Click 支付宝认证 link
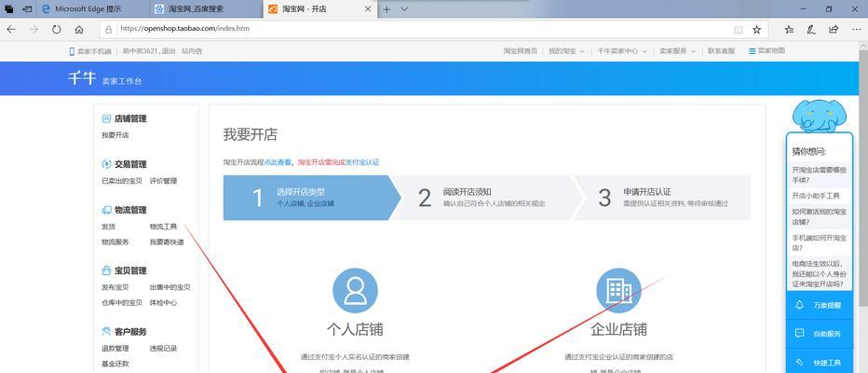The image size is (868, 373). coord(362,162)
